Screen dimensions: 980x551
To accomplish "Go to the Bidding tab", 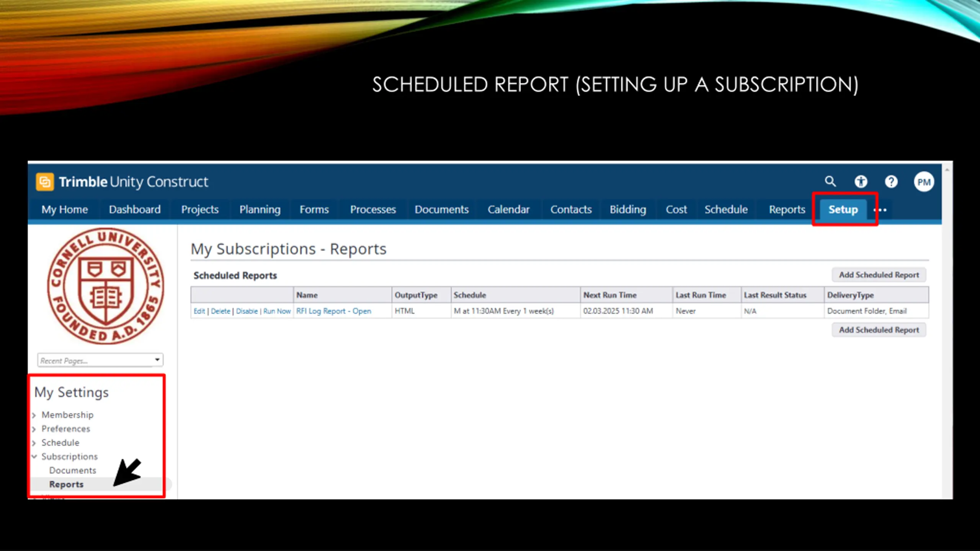I will (x=628, y=210).
